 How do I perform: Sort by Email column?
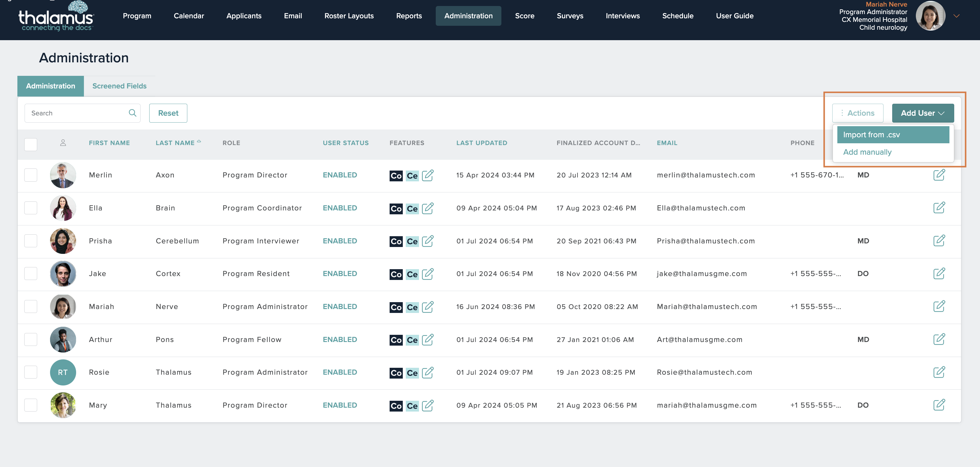667,143
